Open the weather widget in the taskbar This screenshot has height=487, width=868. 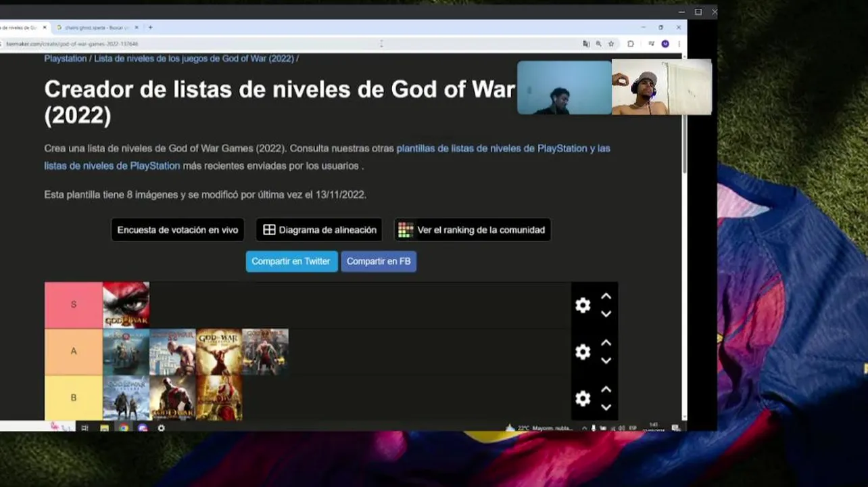[539, 427]
